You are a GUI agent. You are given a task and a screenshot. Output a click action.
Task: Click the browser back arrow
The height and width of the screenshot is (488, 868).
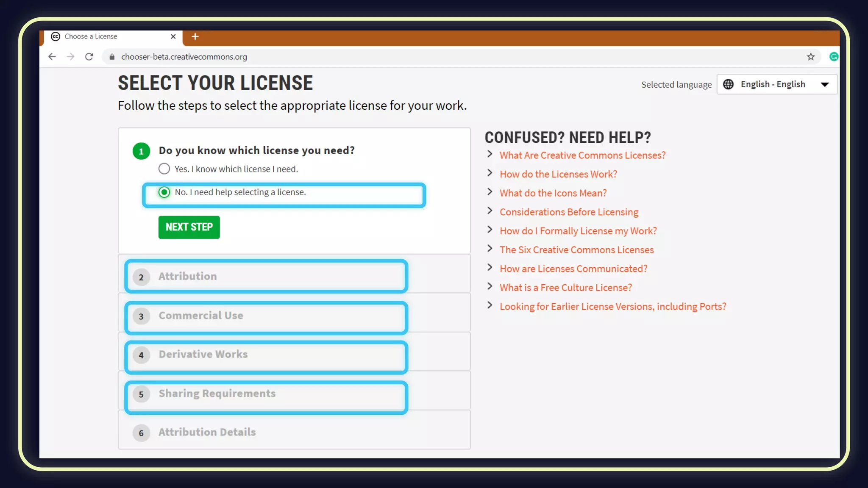click(x=52, y=57)
